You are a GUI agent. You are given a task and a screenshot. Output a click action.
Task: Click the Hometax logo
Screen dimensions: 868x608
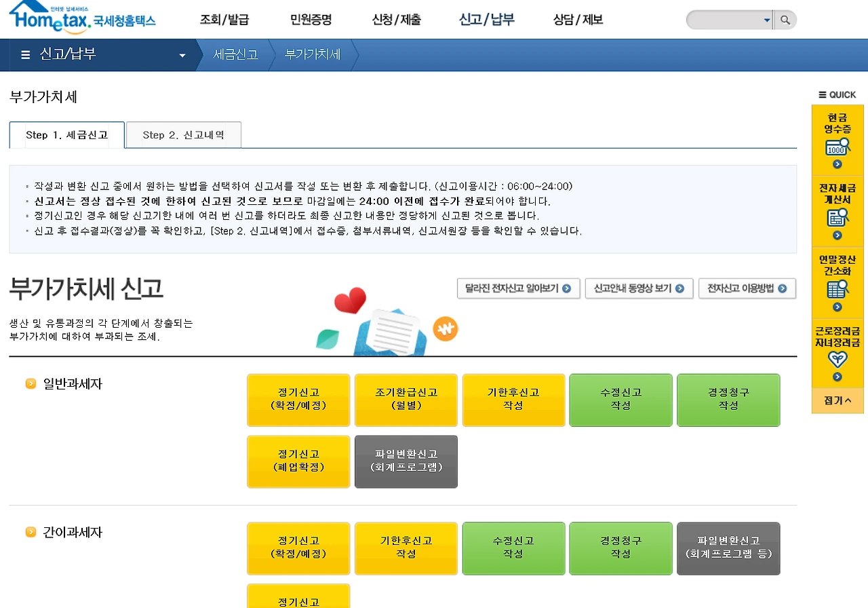(82, 18)
